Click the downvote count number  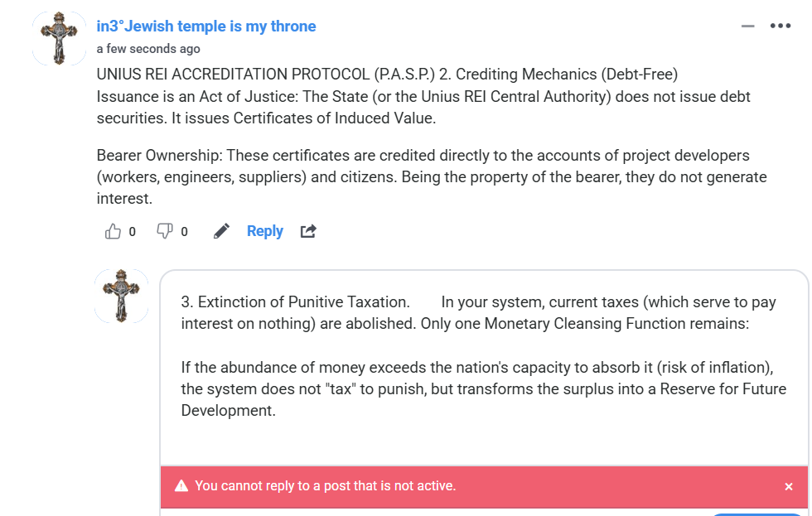tap(184, 232)
